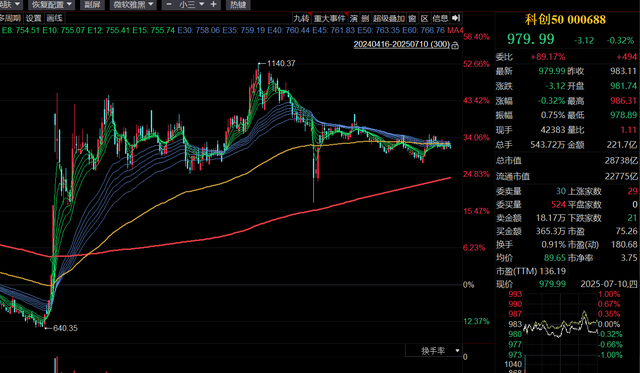Click the plus font size button

pyautogui.click(x=213, y=4)
